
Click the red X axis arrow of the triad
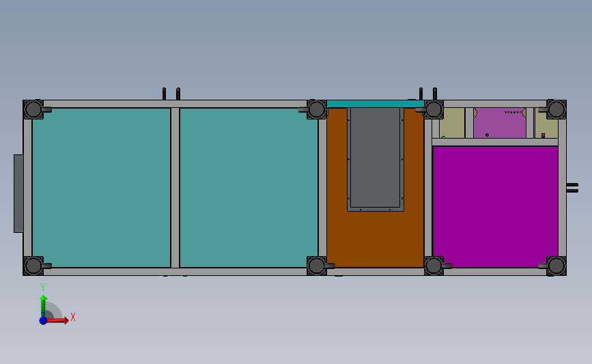(x=57, y=320)
